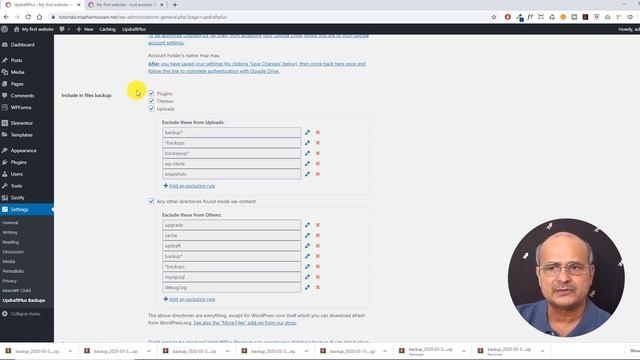Screen dimensions: 640x360
Task: Delete the debug.log exclusion rule
Action: coord(318,287)
